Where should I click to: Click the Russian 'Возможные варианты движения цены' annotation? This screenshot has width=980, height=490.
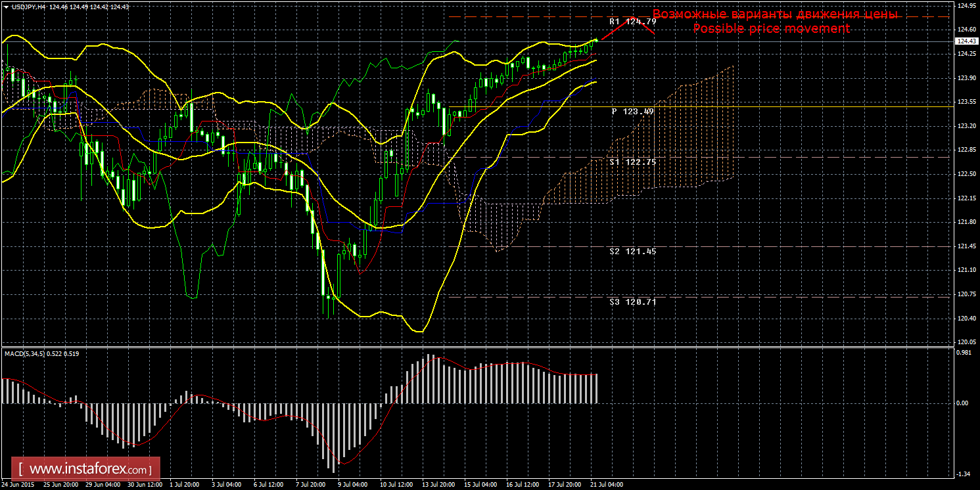pos(775,14)
